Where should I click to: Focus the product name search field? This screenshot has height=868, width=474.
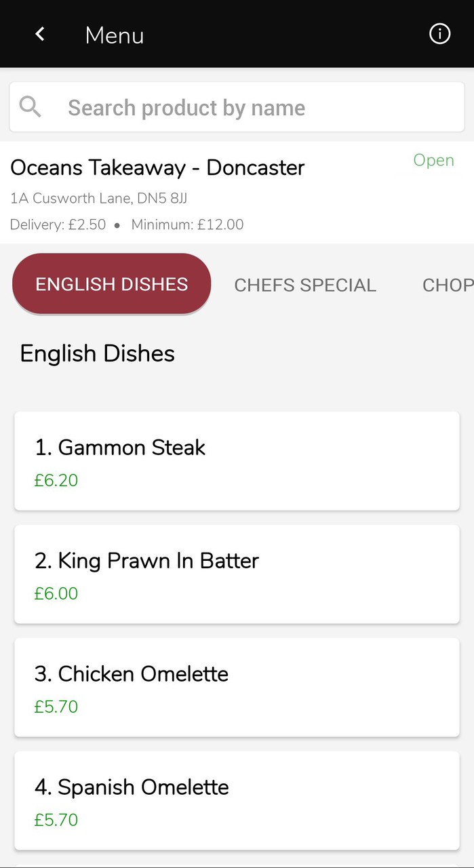258,108
